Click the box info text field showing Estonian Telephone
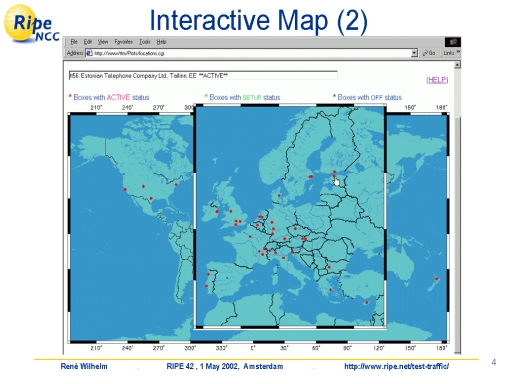This screenshot has width=512, height=384. click(x=203, y=76)
